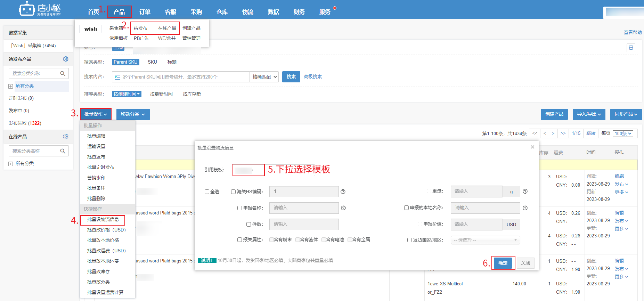Open the 财务 top navigation menu
Viewport: 644px width, 301px height.
(299, 12)
